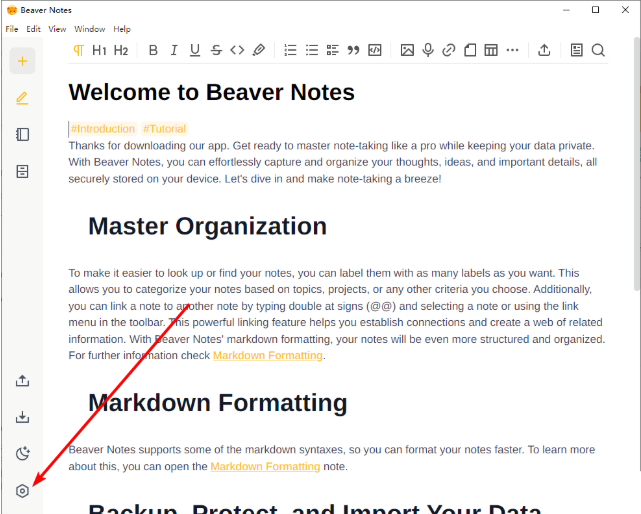
Task: Open the archive icon in sidebar
Action: [22, 171]
